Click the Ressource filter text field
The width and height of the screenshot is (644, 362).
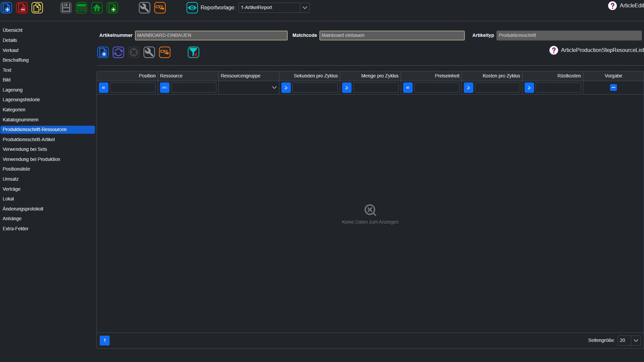194,88
